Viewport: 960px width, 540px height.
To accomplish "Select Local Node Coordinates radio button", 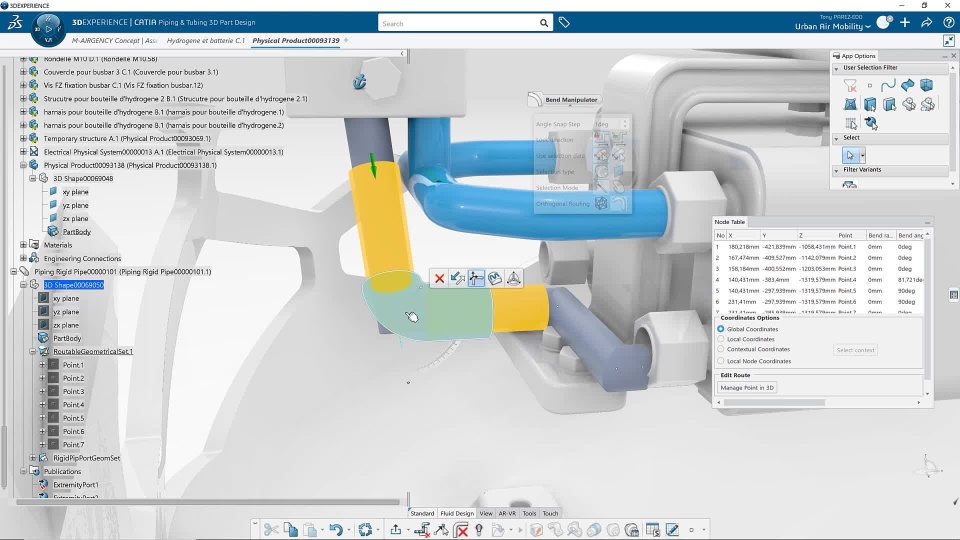I will coord(721,361).
